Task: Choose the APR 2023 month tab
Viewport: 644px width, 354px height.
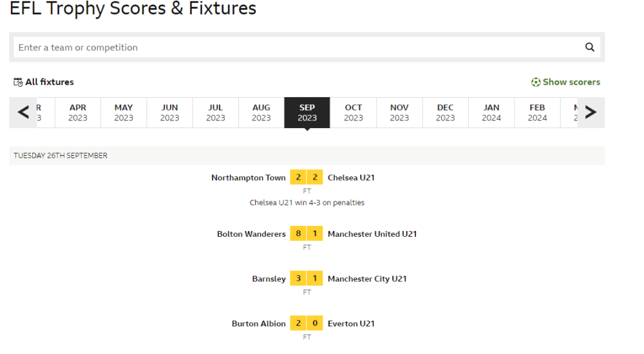Action: (78, 113)
